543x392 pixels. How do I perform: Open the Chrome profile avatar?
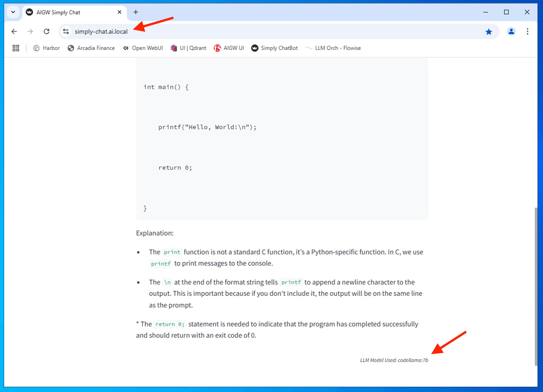511,31
